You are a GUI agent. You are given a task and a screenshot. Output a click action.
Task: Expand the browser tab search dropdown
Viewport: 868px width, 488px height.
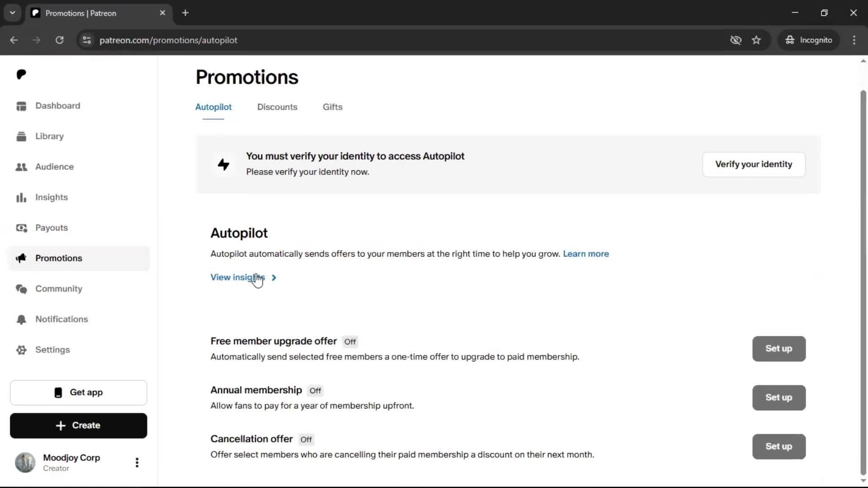click(x=13, y=13)
